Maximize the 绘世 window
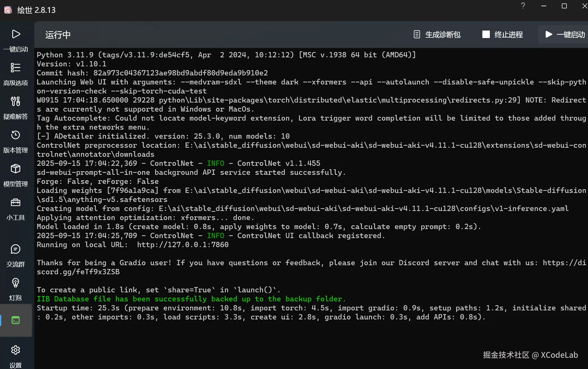This screenshot has height=369, width=588. pyautogui.click(x=564, y=6)
